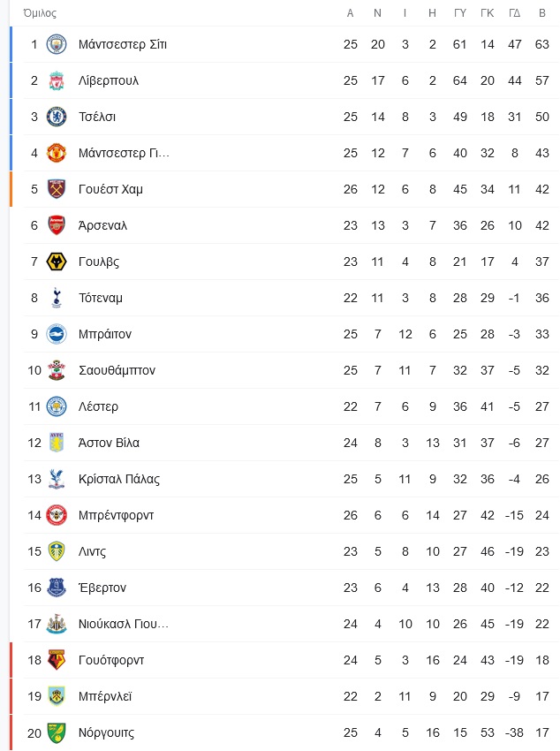Screen dimensions: 560x751
Task: Click the Everton crest icon
Action: click(57, 588)
